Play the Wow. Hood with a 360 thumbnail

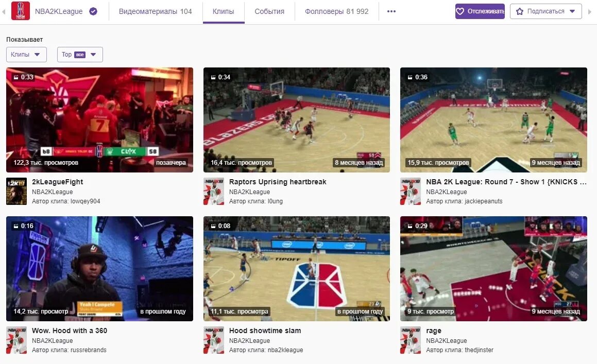click(x=100, y=268)
